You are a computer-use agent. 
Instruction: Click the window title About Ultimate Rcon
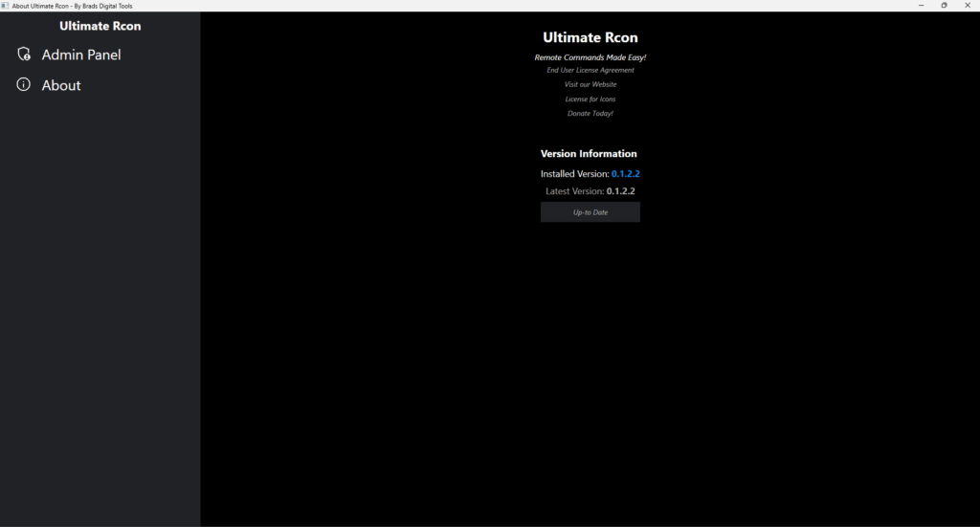pos(73,6)
